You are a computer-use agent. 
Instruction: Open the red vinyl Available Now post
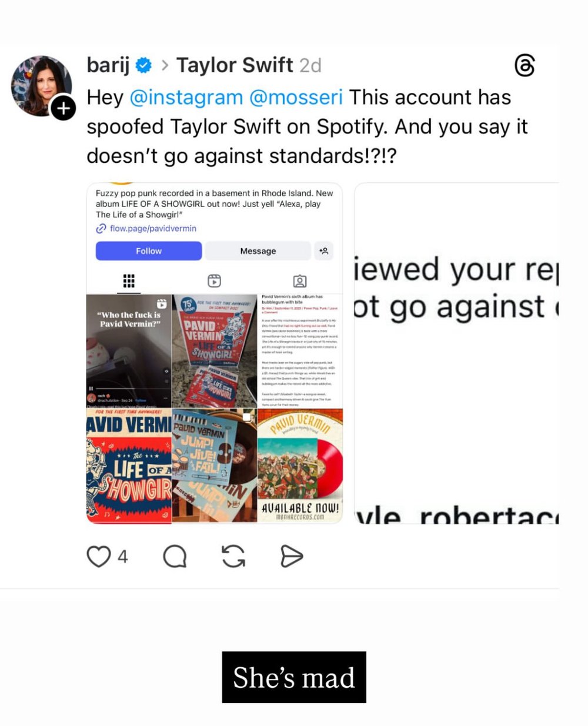pos(300,466)
